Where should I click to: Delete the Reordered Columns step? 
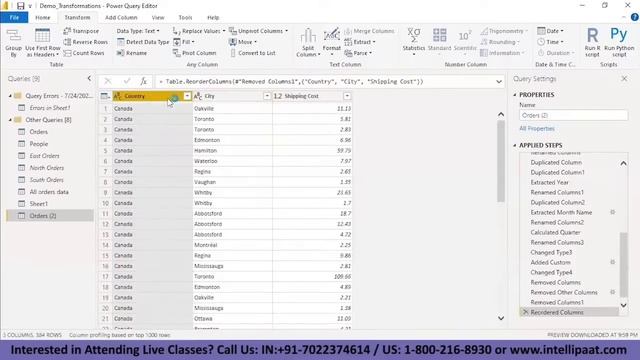(525, 312)
